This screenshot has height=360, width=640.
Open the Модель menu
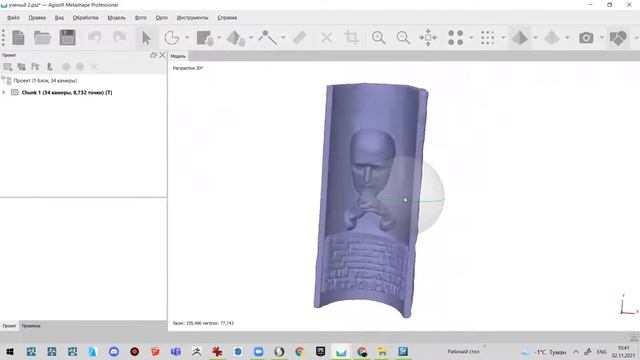116,18
